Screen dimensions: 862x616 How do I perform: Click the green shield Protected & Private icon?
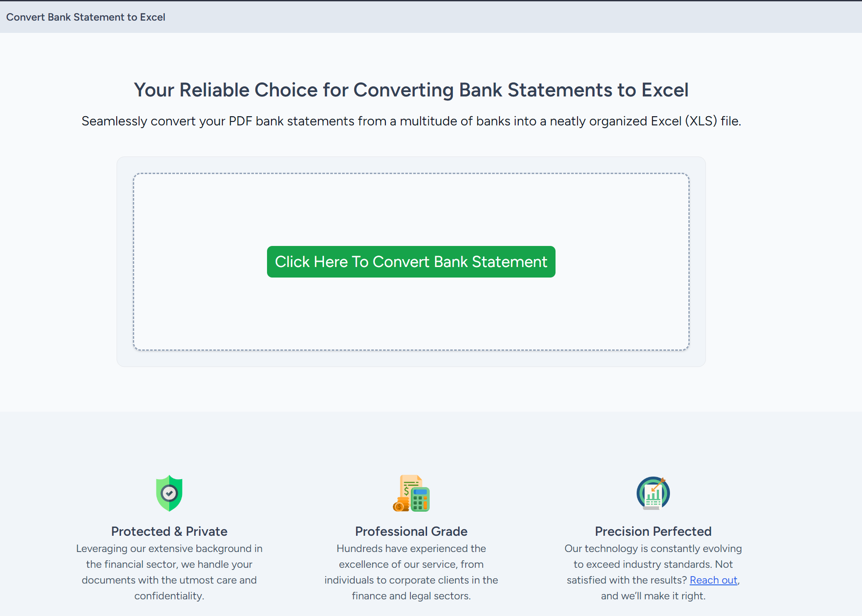[169, 493]
